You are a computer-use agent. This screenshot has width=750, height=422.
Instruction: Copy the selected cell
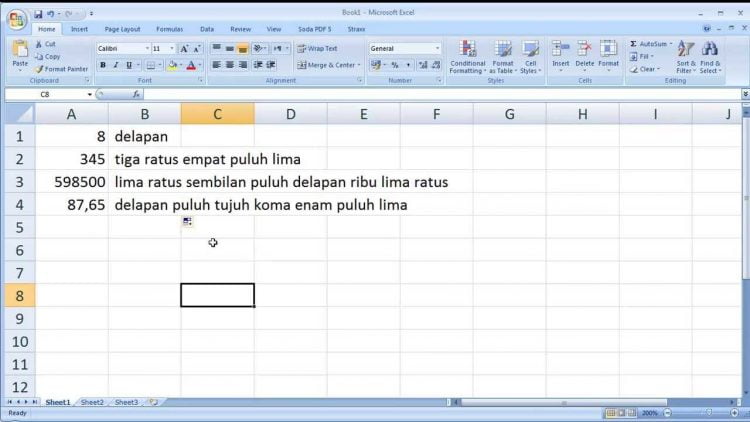[x=48, y=56]
